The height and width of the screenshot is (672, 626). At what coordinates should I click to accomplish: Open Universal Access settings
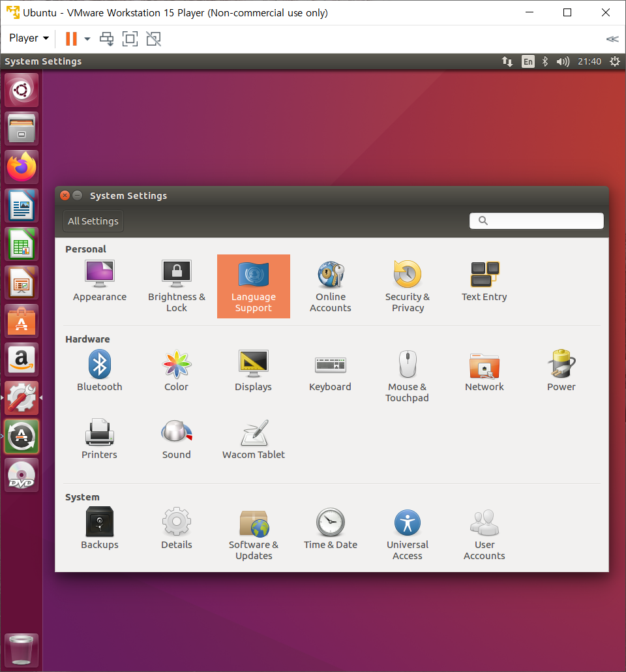tap(408, 534)
